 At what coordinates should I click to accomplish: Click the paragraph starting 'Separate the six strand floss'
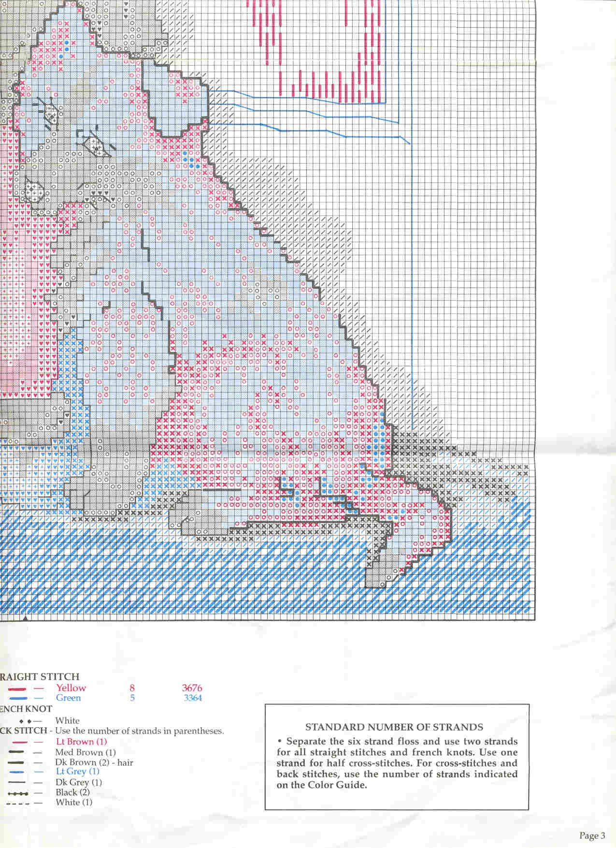(x=397, y=763)
